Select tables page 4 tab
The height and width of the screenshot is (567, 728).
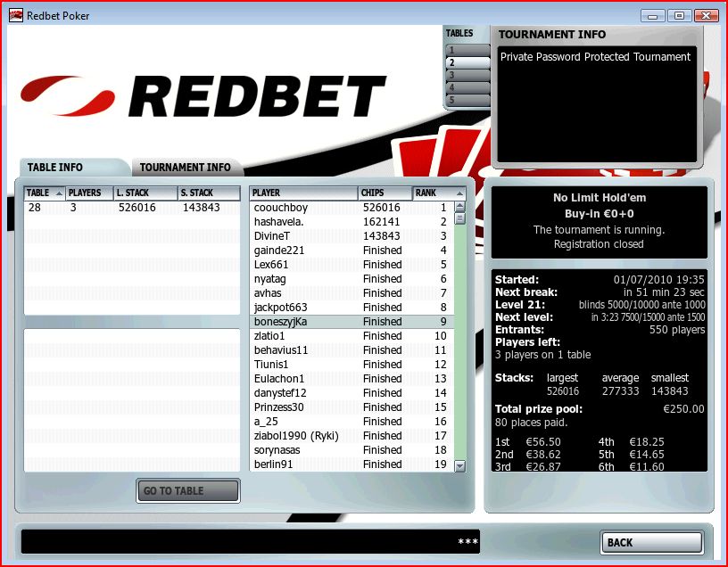[467, 87]
